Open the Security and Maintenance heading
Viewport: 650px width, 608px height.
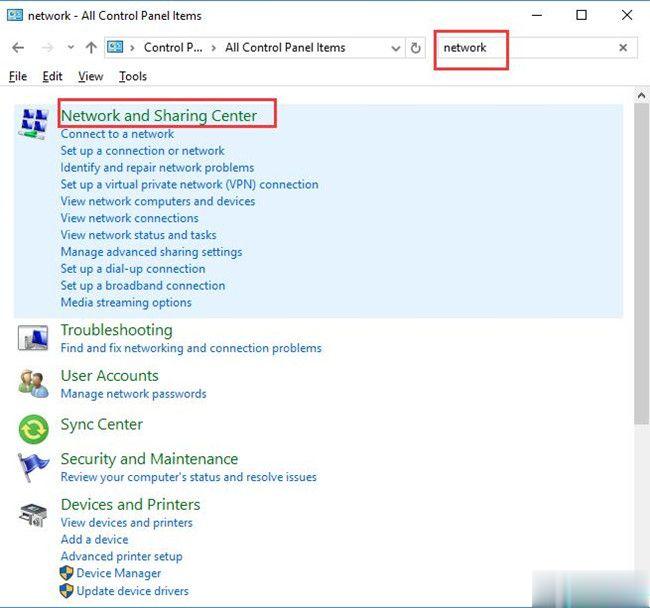(x=149, y=459)
